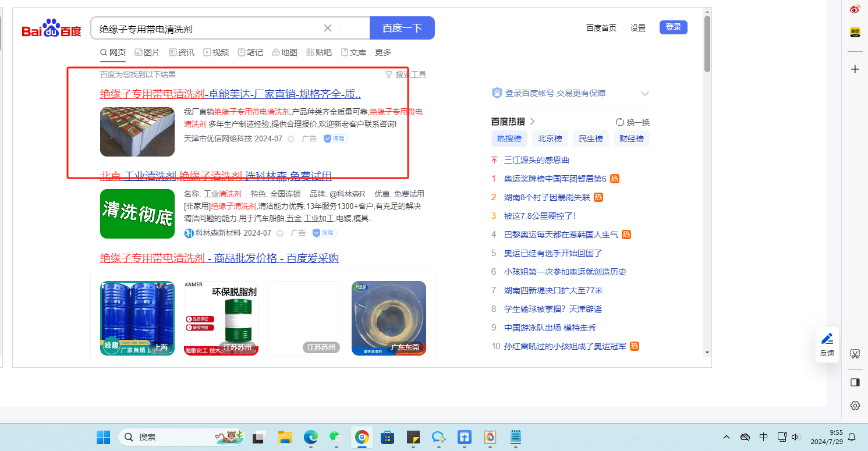The image size is (868, 451).
Task: Open sidebar settings gear icon
Action: point(855,406)
